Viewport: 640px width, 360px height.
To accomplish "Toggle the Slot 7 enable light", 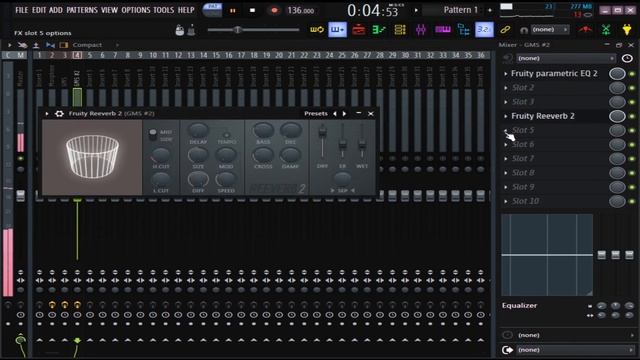I will [632, 159].
